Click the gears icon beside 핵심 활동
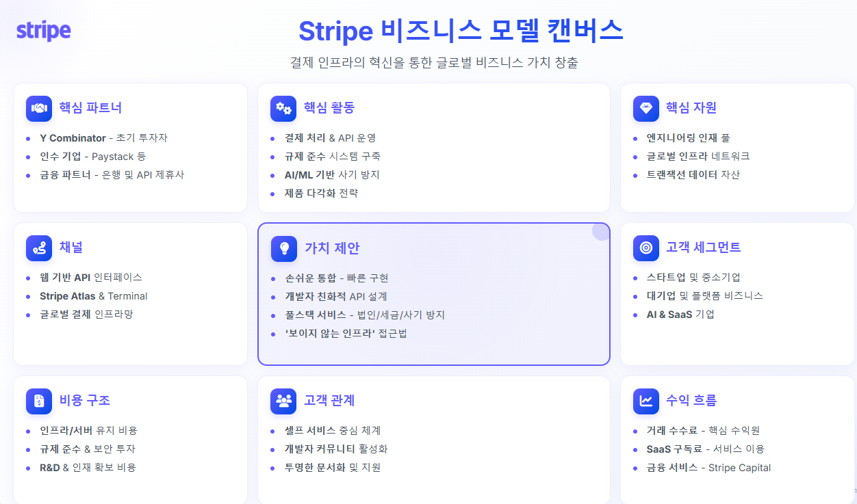857x504 pixels. [283, 108]
